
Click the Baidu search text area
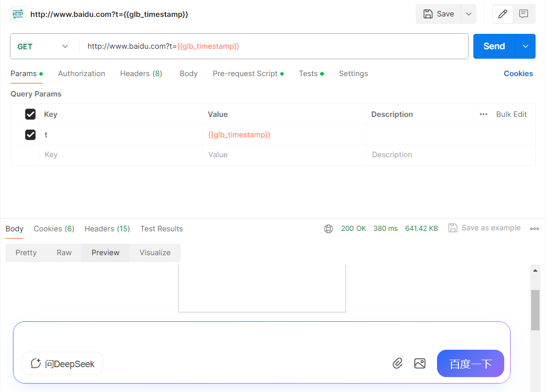click(262, 337)
